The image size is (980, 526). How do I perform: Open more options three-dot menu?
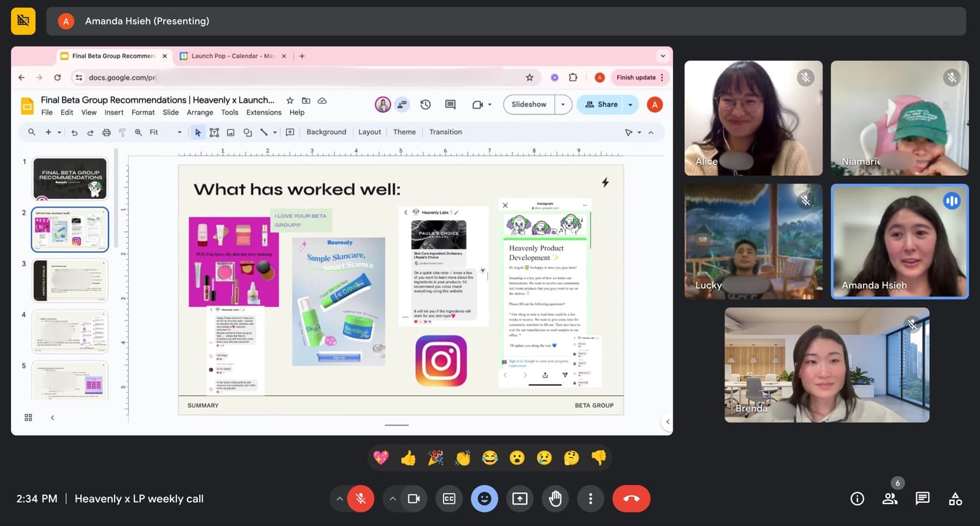[590, 498]
